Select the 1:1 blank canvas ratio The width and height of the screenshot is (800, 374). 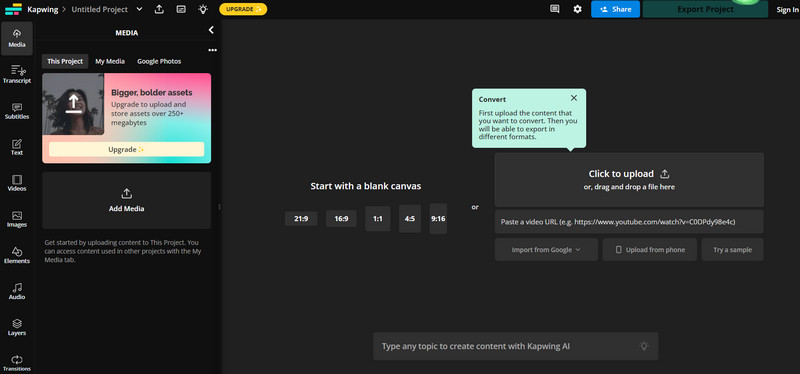[378, 218]
